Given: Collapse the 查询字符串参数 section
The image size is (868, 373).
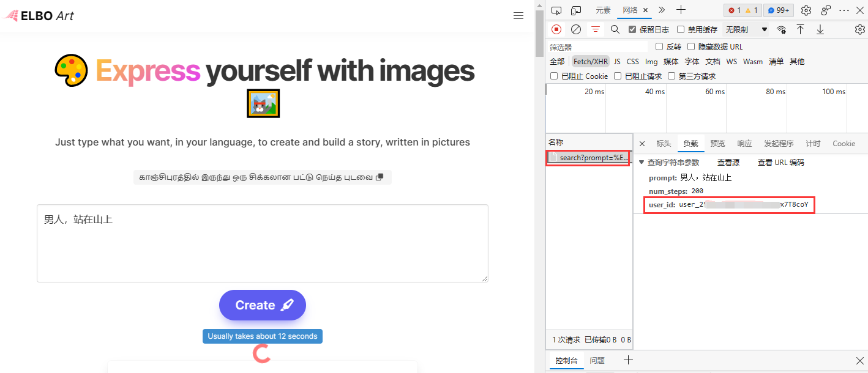Looking at the screenshot, I should (642, 163).
